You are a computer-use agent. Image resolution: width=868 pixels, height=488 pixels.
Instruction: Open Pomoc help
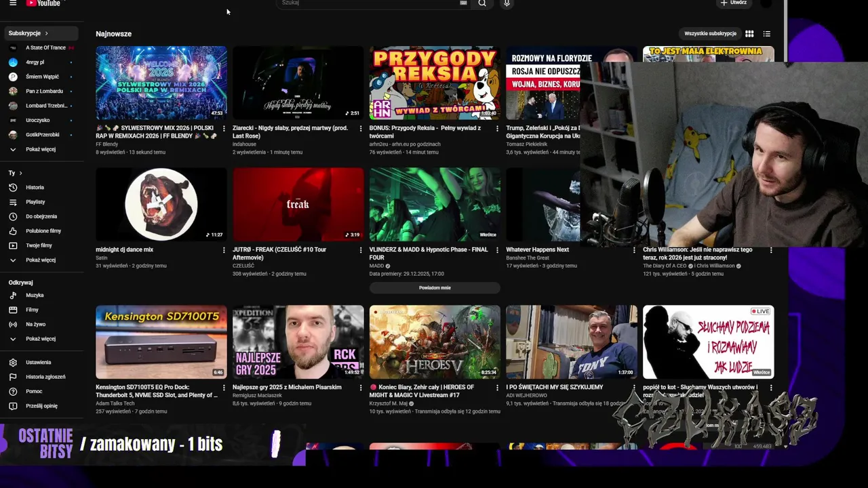pos(42,391)
